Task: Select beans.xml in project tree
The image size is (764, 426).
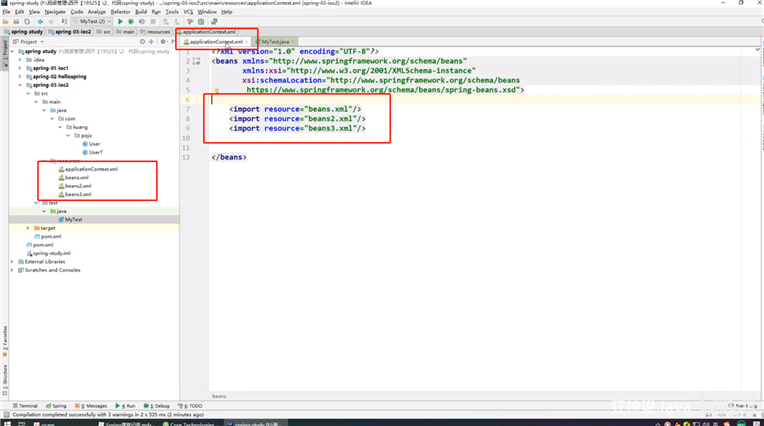Action: pyautogui.click(x=76, y=177)
